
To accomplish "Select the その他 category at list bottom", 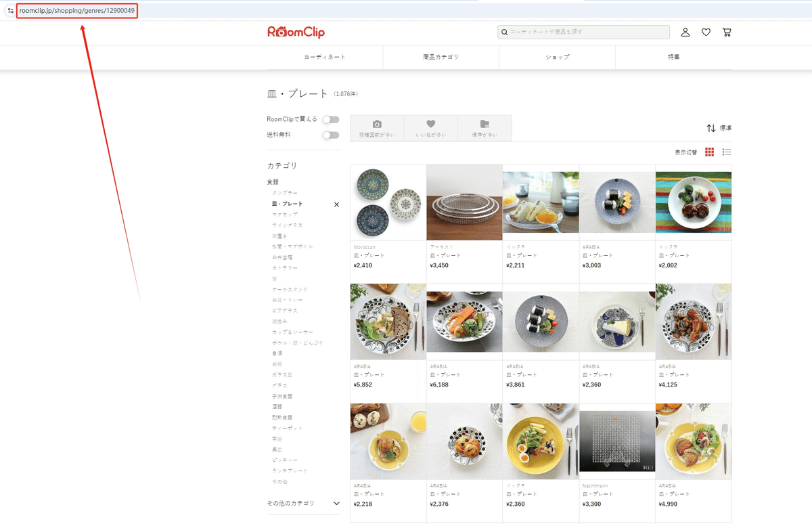I will click(279, 482).
